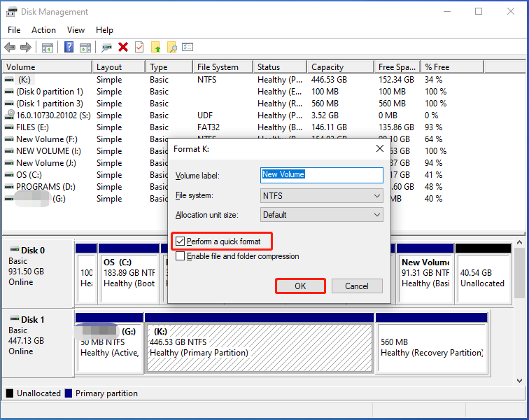
Task: Click the Disk Management title bar icon
Action: point(11,12)
